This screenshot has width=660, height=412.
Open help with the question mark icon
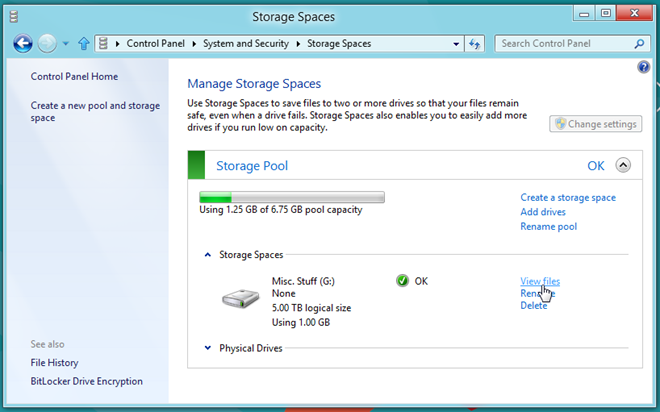(x=643, y=67)
